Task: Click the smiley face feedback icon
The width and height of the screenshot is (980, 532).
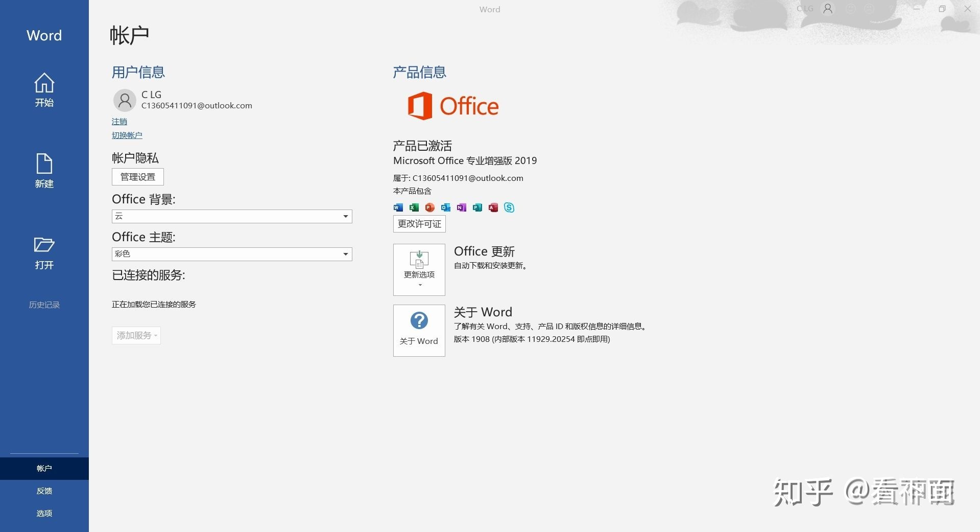Action: pos(851,9)
